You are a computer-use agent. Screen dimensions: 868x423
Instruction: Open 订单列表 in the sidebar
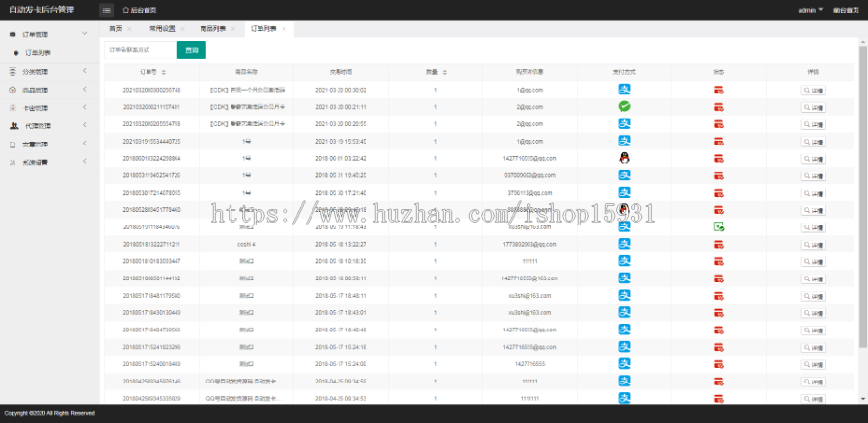39,53
